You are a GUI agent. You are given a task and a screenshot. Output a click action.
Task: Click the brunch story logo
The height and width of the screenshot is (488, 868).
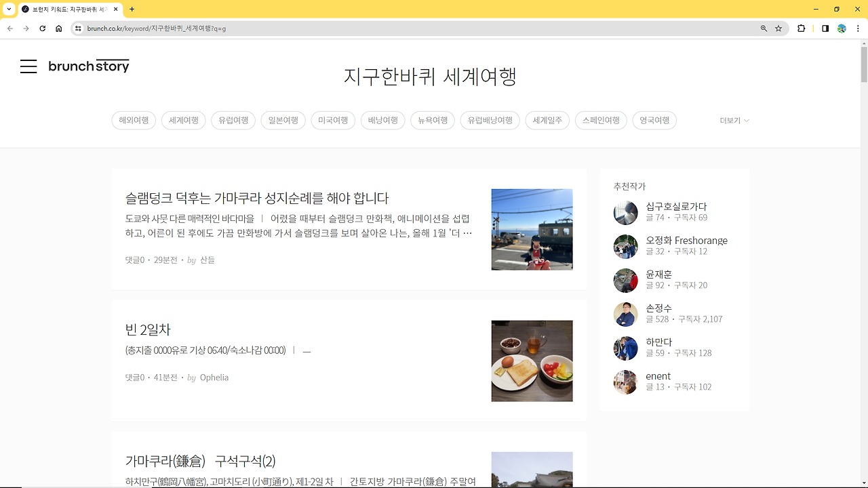(89, 66)
